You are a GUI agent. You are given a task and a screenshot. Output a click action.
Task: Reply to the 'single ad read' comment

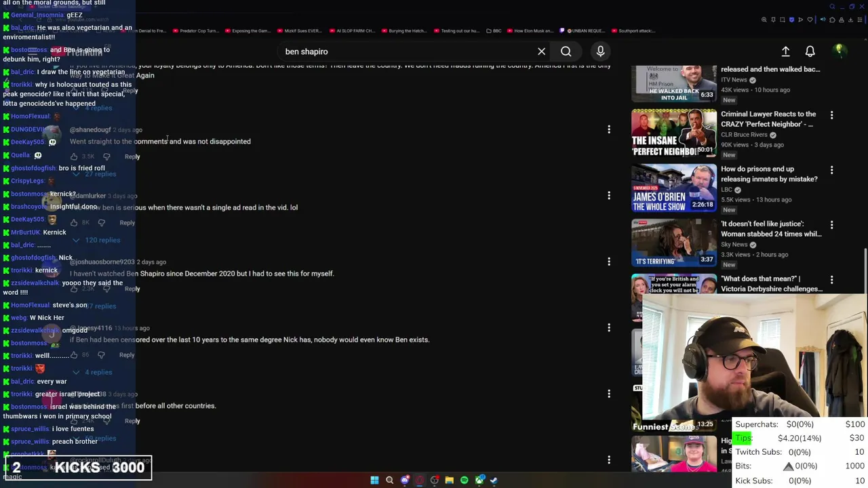coord(127,222)
